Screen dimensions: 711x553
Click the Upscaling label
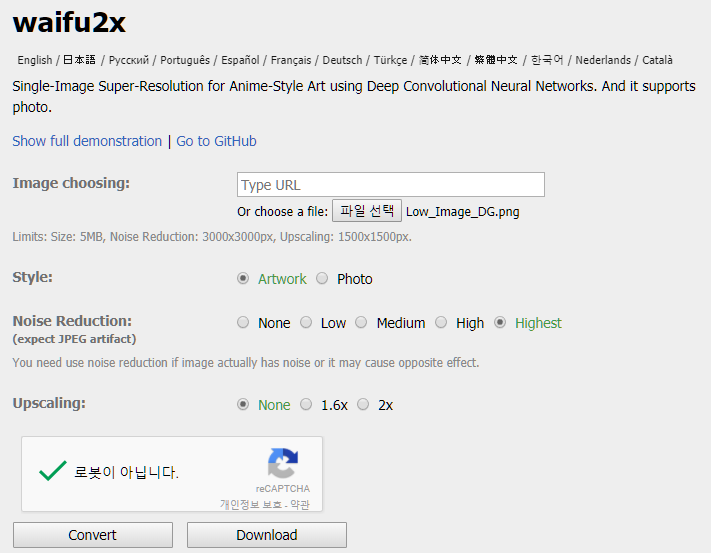(x=49, y=403)
